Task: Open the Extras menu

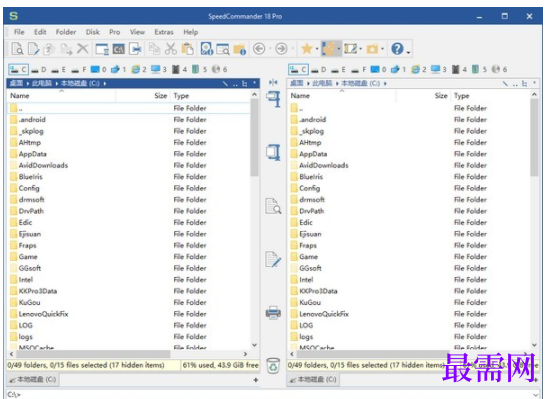Action: [x=164, y=32]
